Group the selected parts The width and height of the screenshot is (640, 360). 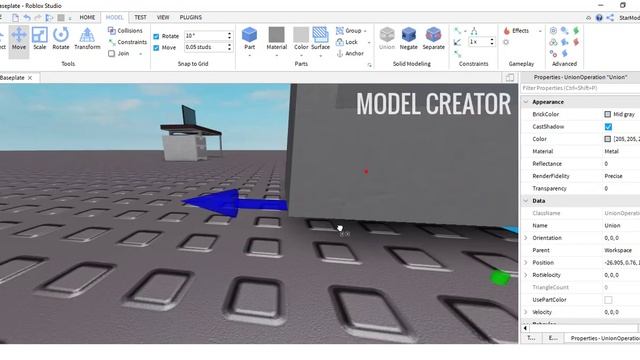349,31
